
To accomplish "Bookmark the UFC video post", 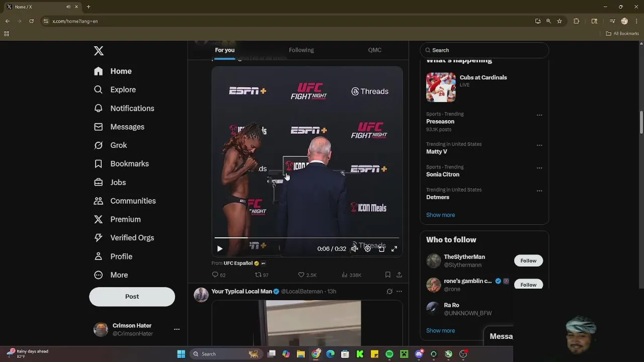I will coord(387,275).
